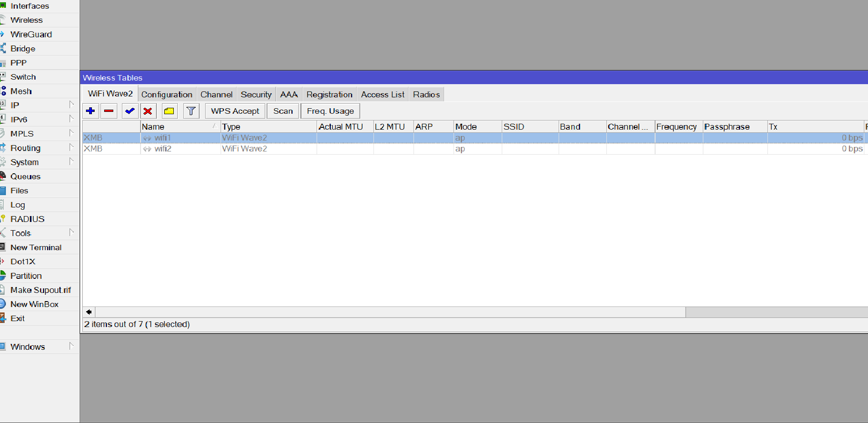Open WireGuard in the sidebar

[31, 35]
